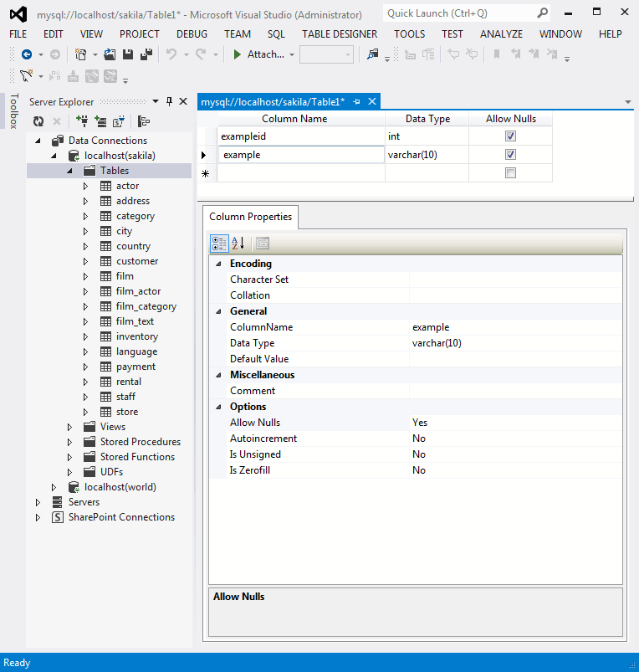Click the Character Set property row
The height and width of the screenshot is (672, 639).
click(416, 280)
